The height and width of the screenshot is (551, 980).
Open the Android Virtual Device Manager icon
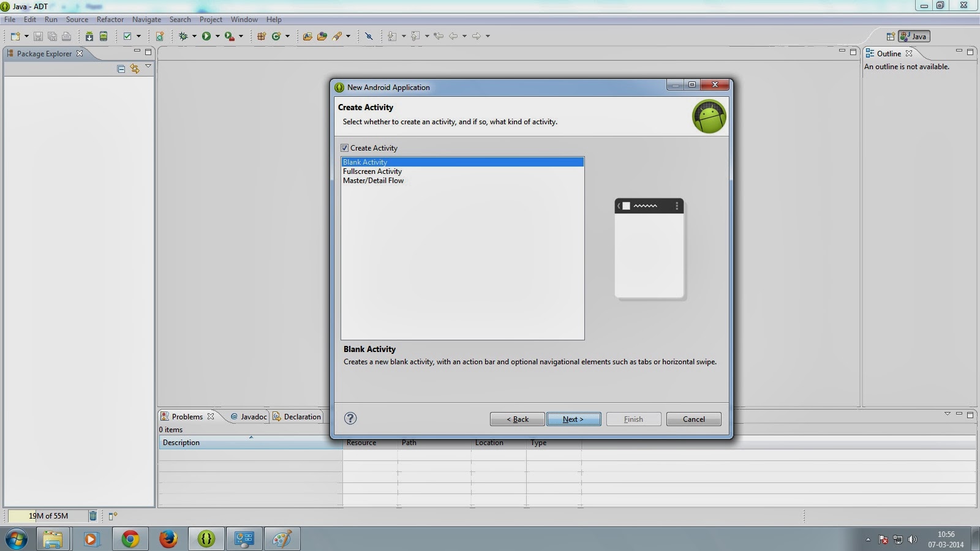click(x=104, y=36)
